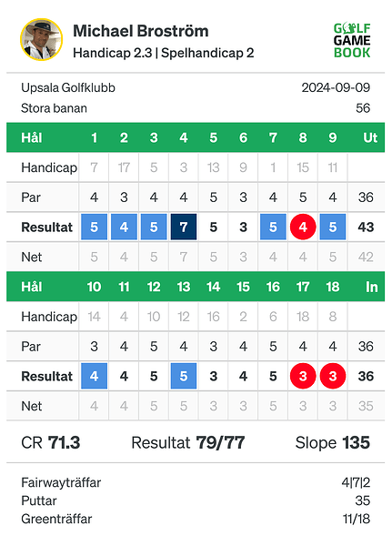Click Michael Broström's profile photo
The height and width of the screenshot is (546, 392).
(x=42, y=39)
